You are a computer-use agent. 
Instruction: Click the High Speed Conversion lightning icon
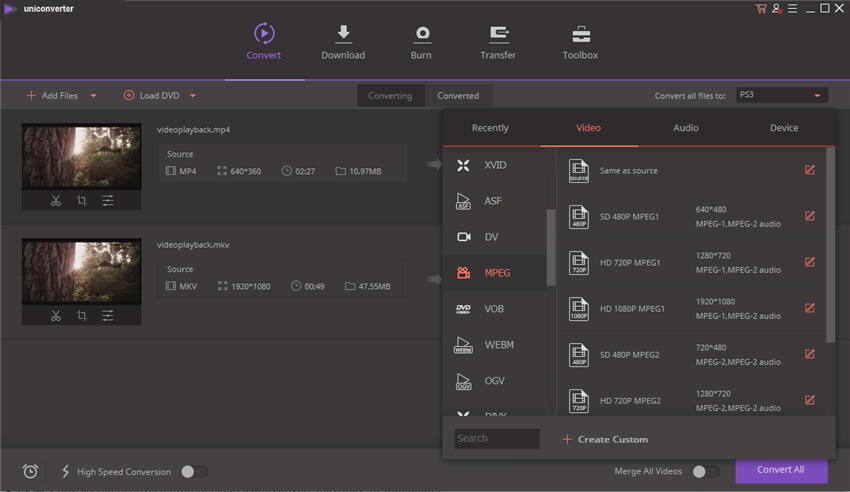(x=66, y=471)
